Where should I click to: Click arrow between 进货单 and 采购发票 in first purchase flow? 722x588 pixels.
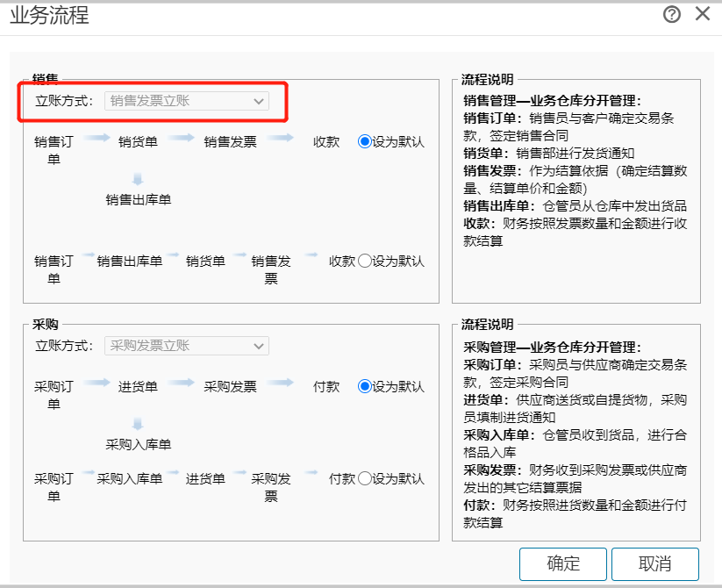pyautogui.click(x=180, y=383)
